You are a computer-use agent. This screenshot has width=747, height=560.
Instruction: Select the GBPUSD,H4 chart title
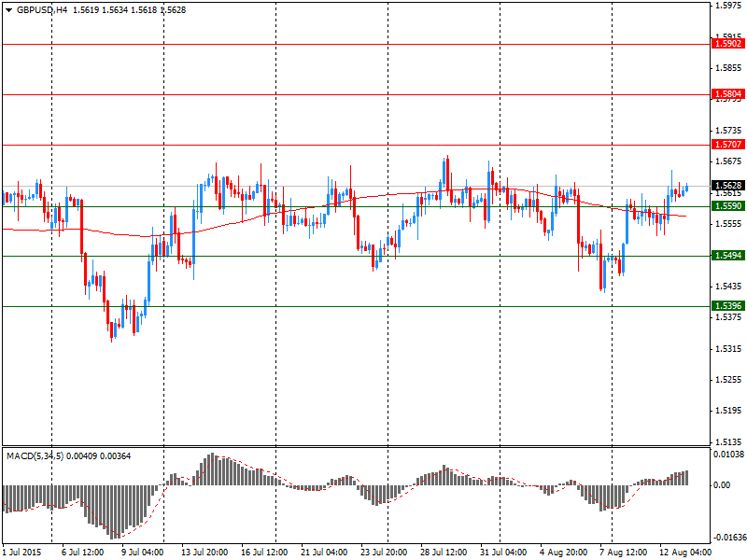click(x=42, y=10)
